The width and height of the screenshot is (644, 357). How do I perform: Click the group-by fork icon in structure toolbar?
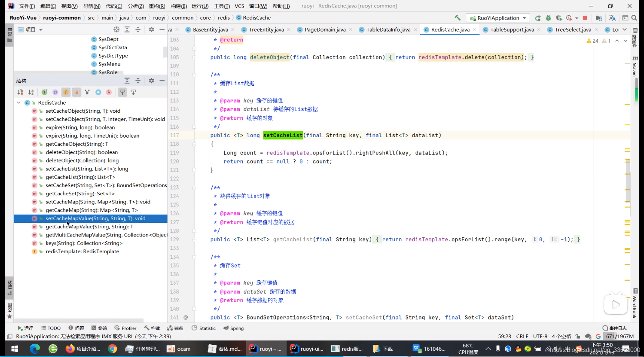click(87, 92)
